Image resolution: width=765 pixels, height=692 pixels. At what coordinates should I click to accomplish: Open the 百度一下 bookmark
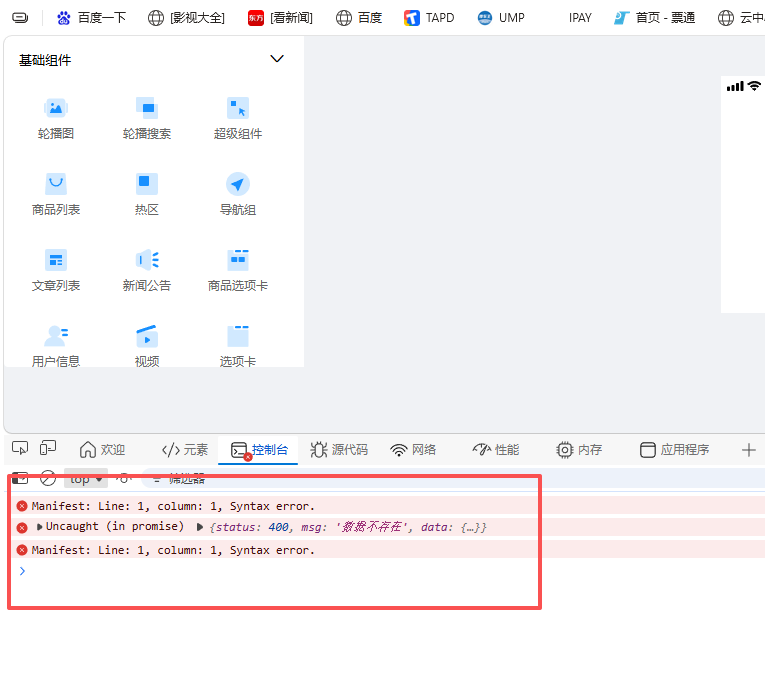click(92, 18)
